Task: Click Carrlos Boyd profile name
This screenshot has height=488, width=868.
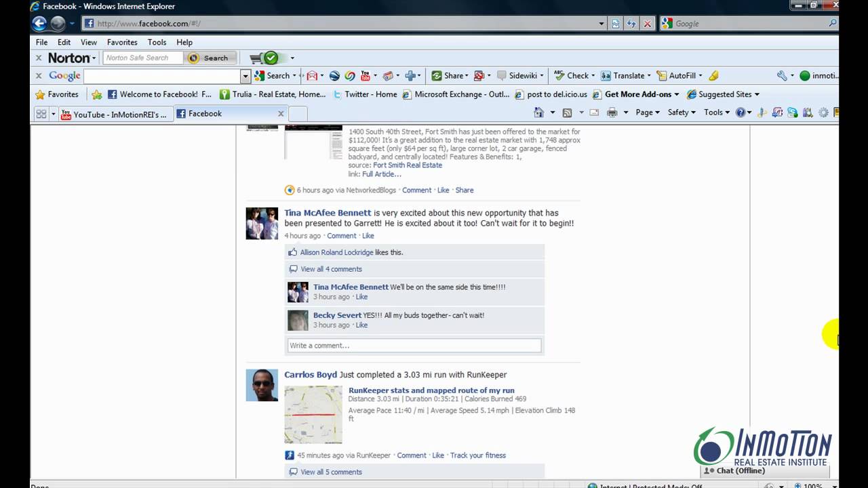Action: click(311, 375)
